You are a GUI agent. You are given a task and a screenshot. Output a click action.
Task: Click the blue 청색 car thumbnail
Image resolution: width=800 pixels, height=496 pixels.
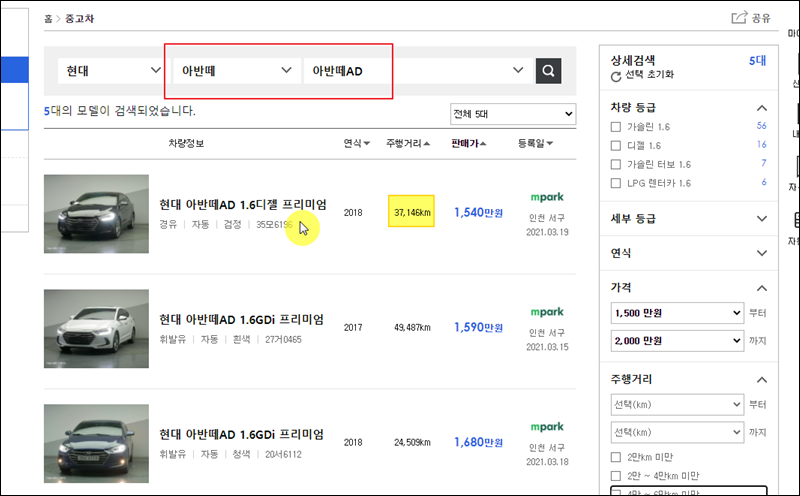click(x=96, y=443)
